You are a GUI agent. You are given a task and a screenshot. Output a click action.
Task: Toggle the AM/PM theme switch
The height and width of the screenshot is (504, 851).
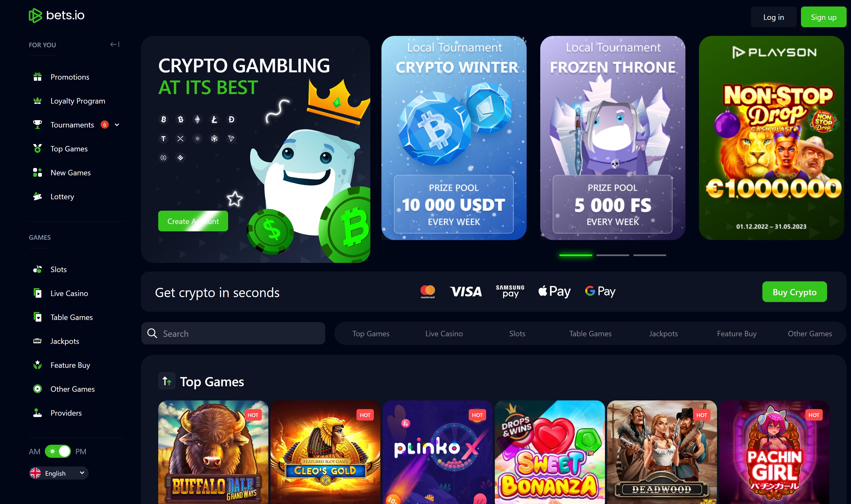(x=58, y=451)
